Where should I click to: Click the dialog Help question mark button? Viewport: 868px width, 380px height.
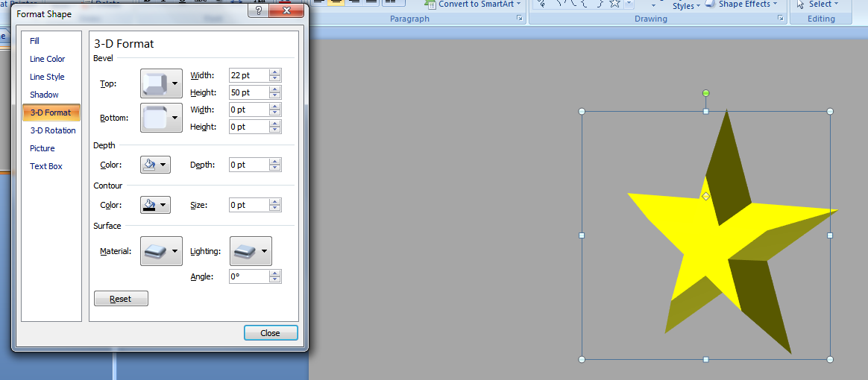[259, 10]
